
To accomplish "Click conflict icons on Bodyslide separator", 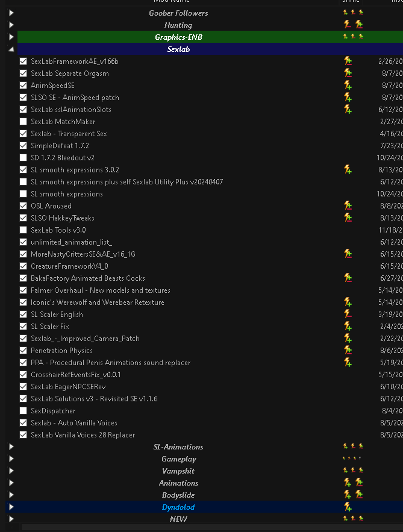I will [353, 495].
